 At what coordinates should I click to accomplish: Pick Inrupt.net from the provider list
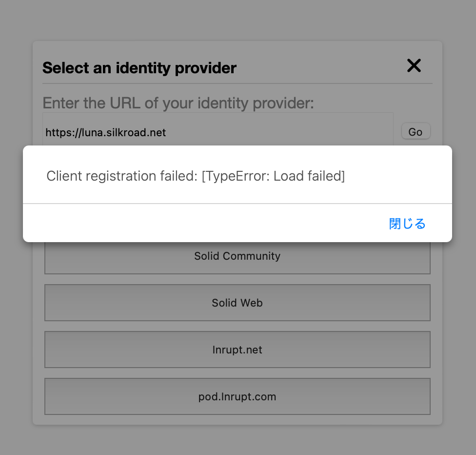pos(238,350)
